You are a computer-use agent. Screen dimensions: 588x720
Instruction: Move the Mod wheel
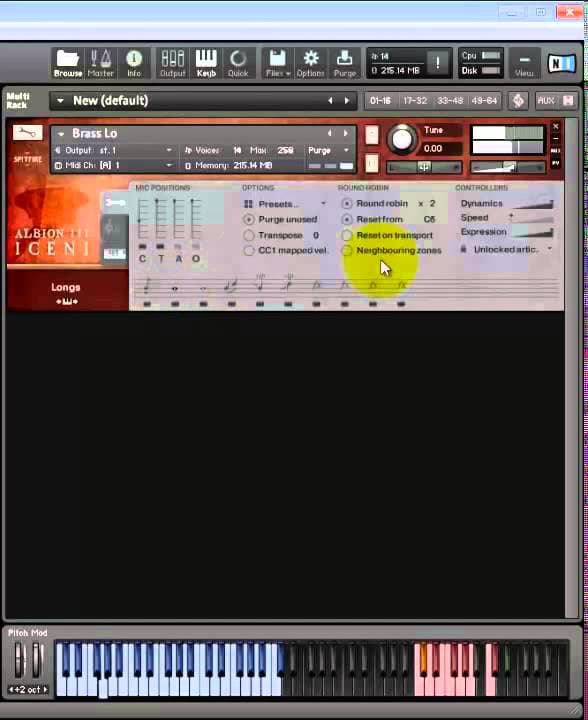tap(37, 660)
